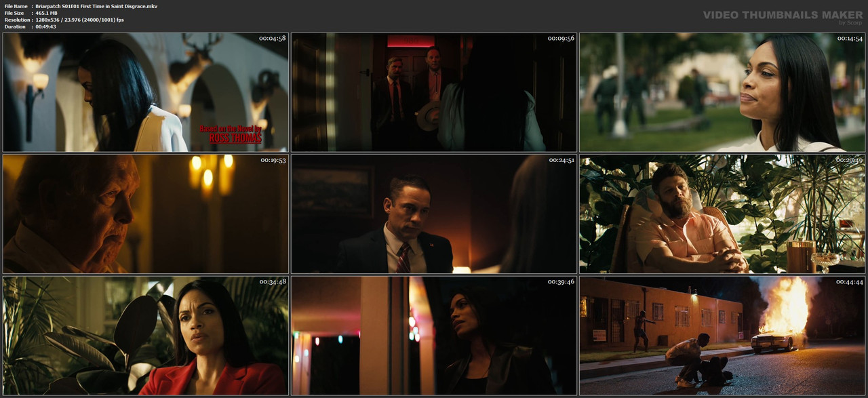The width and height of the screenshot is (868, 398).
Task: Click the 00:14:54 timestamp label
Action: point(849,39)
